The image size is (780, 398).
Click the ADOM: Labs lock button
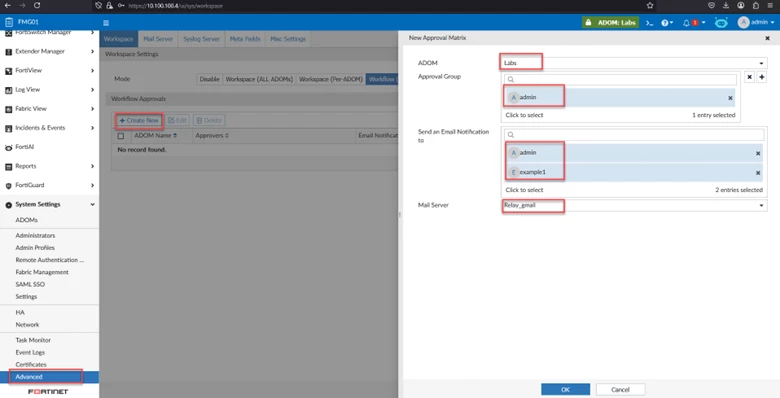tap(611, 22)
